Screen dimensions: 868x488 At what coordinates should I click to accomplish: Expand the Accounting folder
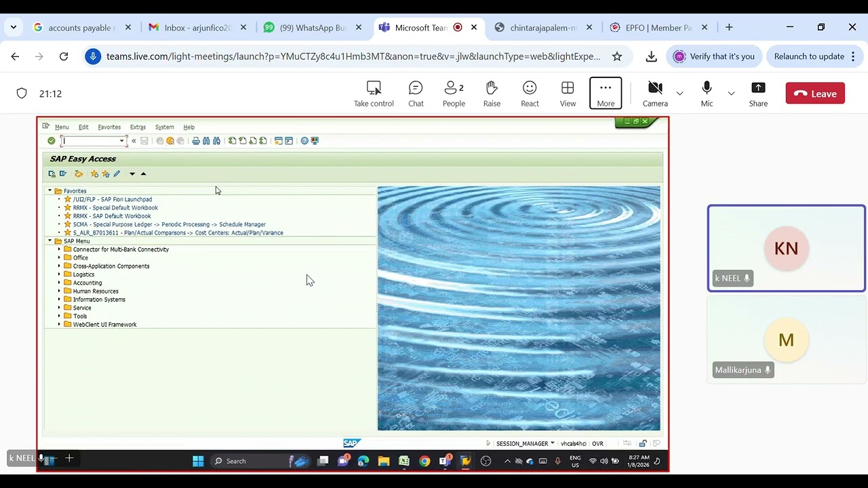click(59, 283)
